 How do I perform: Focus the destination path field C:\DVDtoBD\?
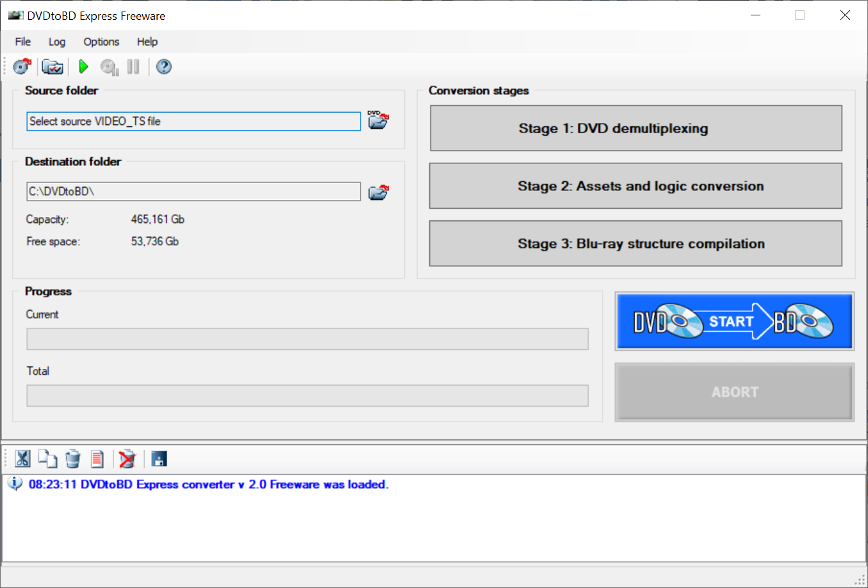[193, 192]
